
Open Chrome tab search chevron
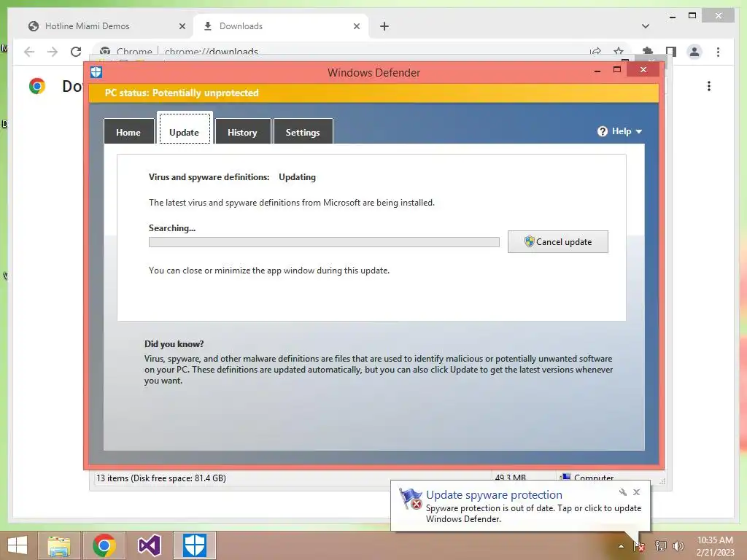point(646,26)
